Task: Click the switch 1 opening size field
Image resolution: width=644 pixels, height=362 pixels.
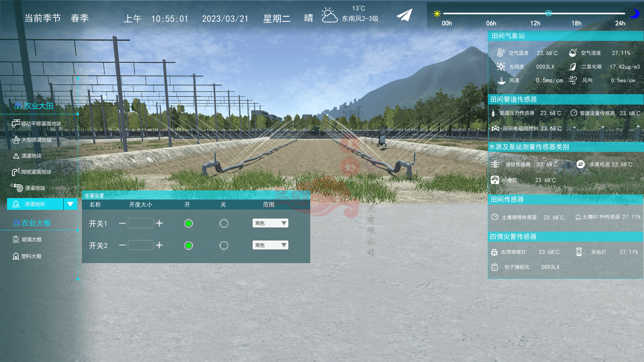Action: point(141,223)
